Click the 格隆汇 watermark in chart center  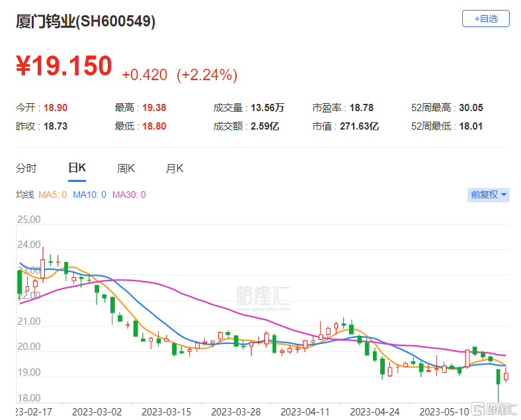pyautogui.click(x=263, y=296)
